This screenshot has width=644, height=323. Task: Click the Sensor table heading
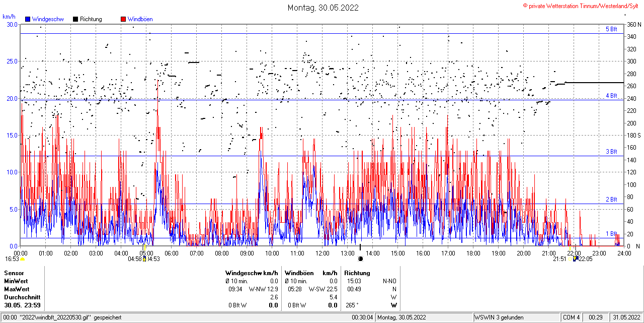click(x=14, y=273)
